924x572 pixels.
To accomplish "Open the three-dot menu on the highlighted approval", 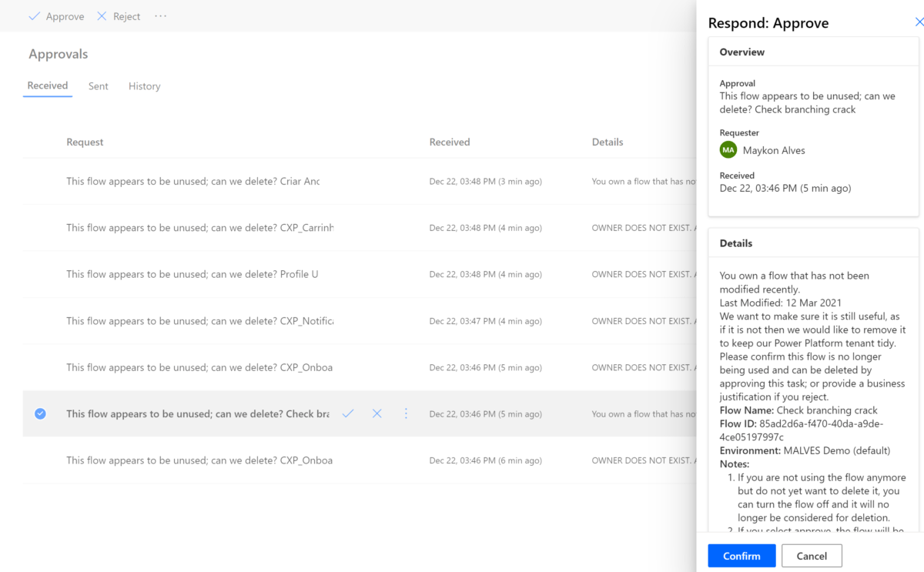I will [406, 413].
